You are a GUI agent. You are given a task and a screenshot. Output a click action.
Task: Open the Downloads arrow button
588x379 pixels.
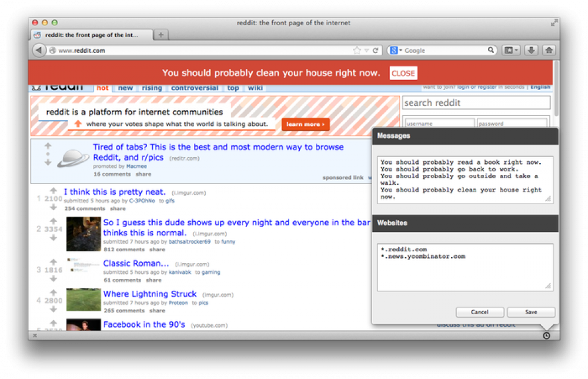click(531, 50)
